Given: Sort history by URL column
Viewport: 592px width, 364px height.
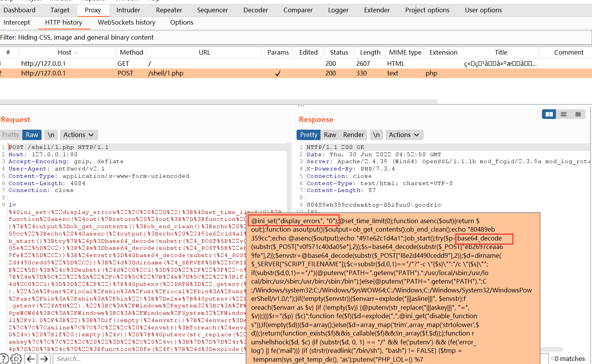Looking at the screenshot, I should pos(205,52).
